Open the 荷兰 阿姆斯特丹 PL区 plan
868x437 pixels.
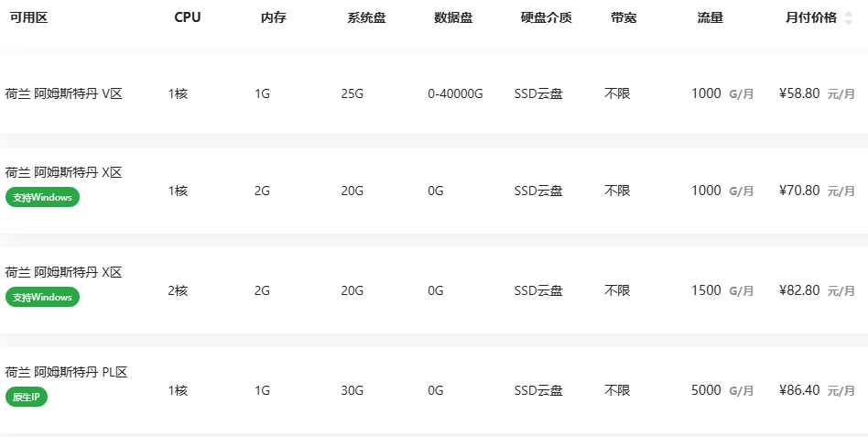pos(66,372)
